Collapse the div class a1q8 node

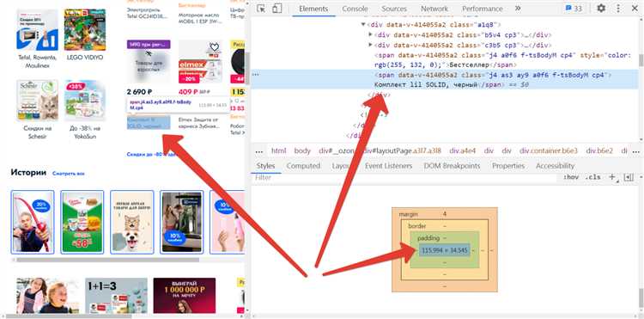pos(363,25)
